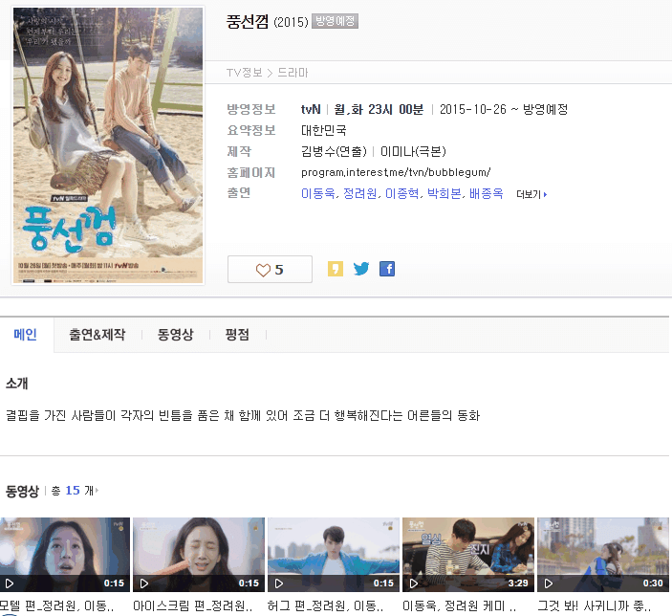Open actor link 이종혁
The height and width of the screenshot is (616, 672).
402,193
